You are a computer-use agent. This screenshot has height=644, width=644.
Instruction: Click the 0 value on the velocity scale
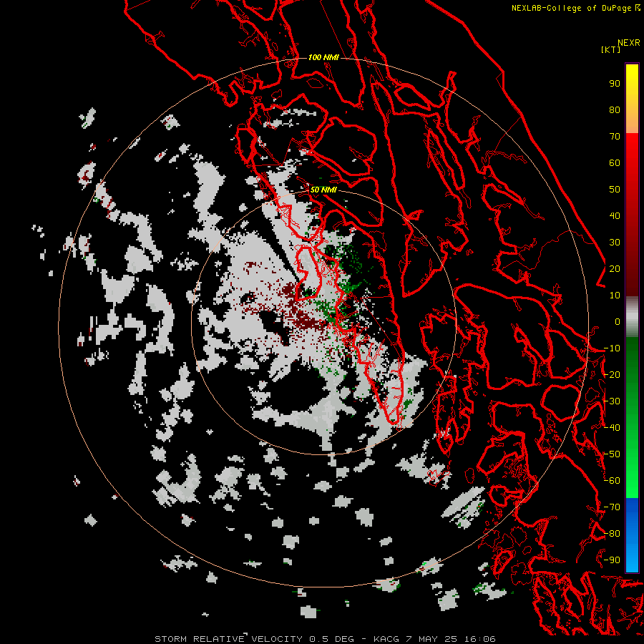(618, 322)
